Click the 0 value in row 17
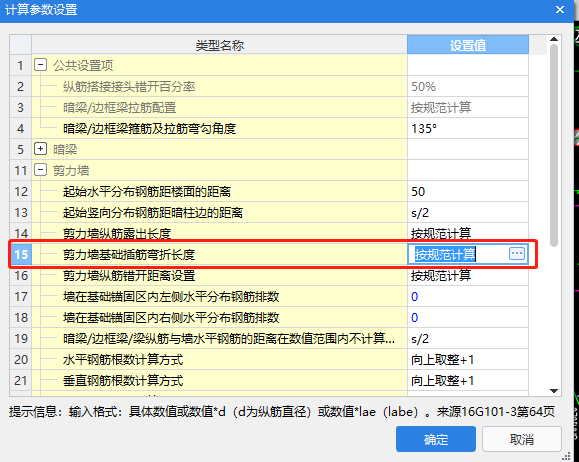Viewport: 579px width, 462px height. (468, 297)
